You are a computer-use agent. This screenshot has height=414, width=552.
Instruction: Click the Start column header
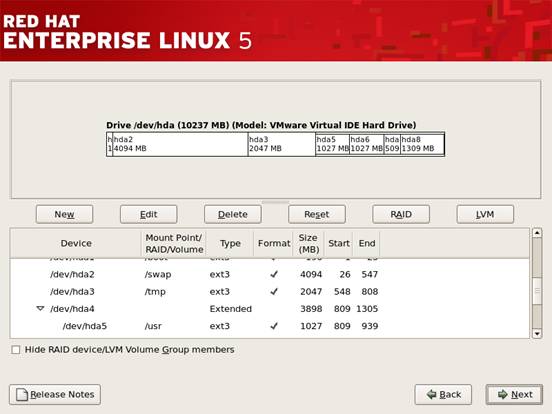[339, 243]
